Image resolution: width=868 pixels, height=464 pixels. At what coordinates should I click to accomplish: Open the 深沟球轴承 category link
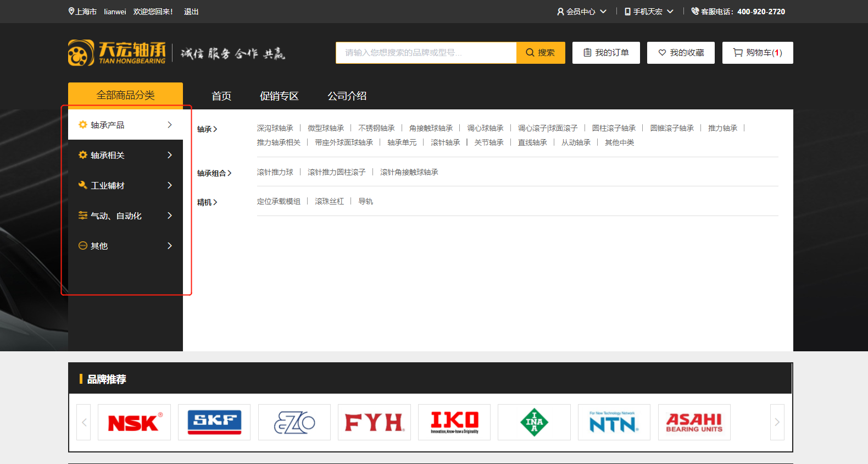(x=275, y=128)
